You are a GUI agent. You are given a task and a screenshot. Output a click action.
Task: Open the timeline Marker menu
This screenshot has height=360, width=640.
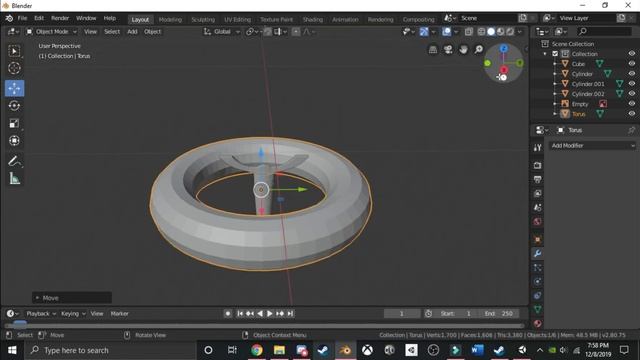(119, 313)
